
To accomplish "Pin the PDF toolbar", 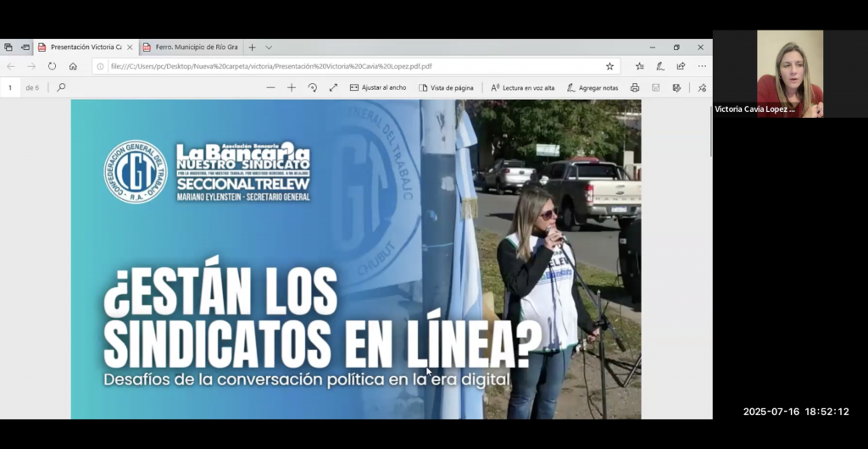I will click(x=702, y=87).
